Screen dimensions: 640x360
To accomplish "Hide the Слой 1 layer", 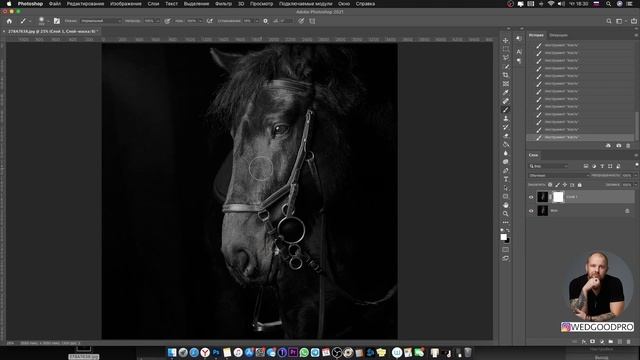I will click(x=531, y=197).
